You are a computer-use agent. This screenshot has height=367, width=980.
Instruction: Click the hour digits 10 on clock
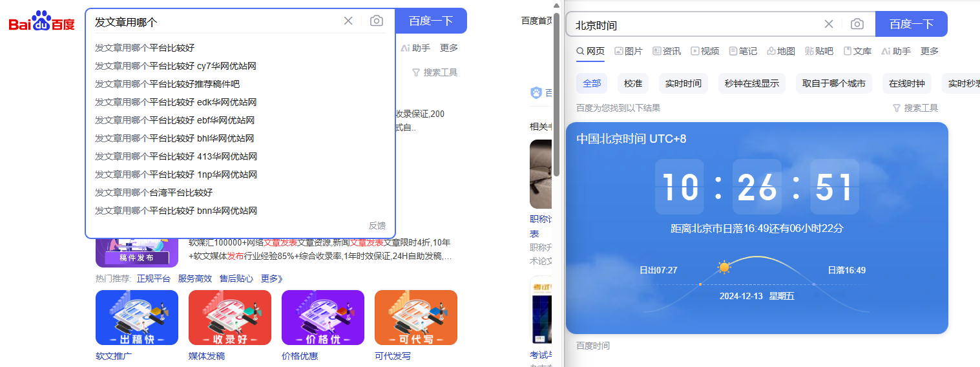click(680, 187)
